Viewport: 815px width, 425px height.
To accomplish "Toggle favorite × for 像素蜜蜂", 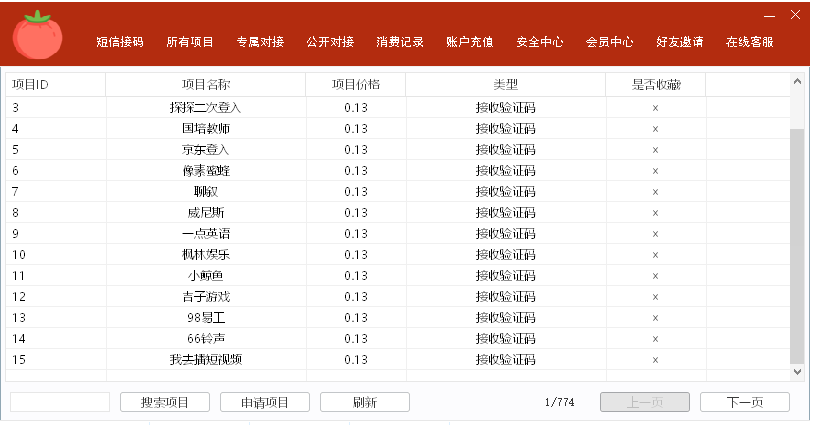I will (655, 171).
